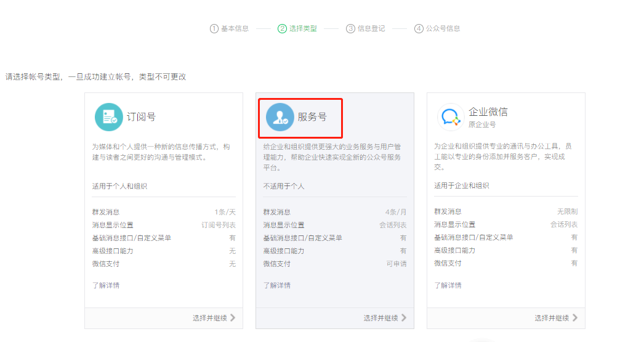
Task: Select the 订阅号 title text
Action: [x=141, y=117]
